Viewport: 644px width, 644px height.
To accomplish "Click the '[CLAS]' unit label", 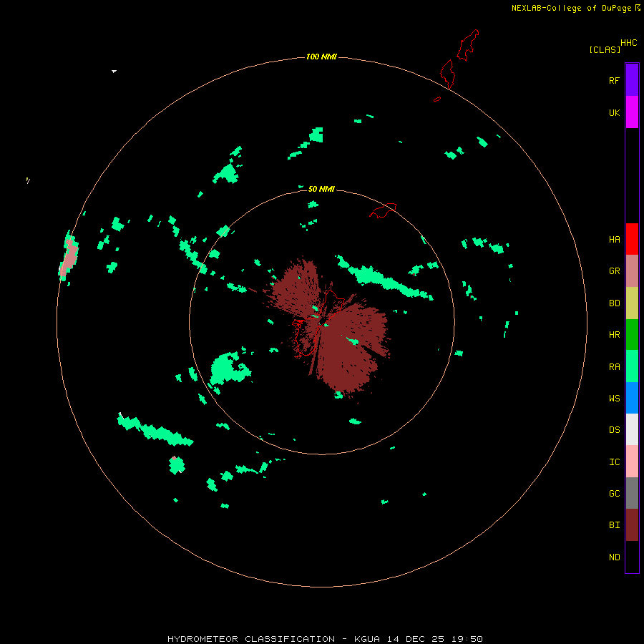I will [605, 49].
